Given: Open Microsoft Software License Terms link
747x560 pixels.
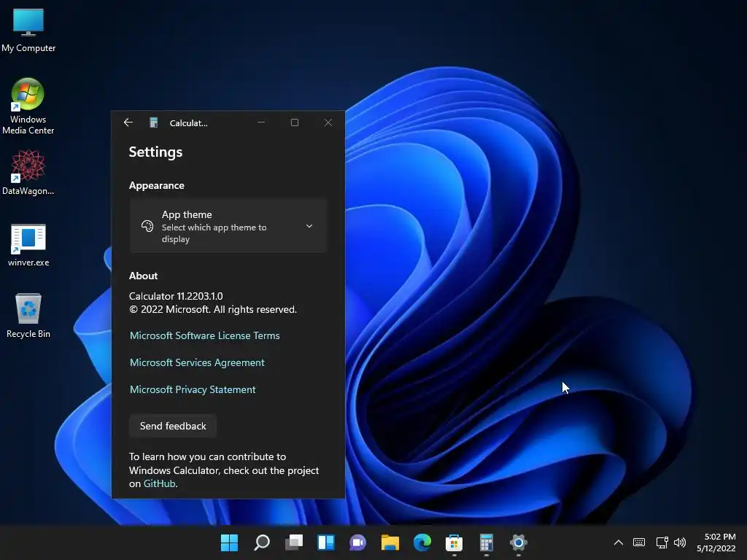Looking at the screenshot, I should pos(204,335).
